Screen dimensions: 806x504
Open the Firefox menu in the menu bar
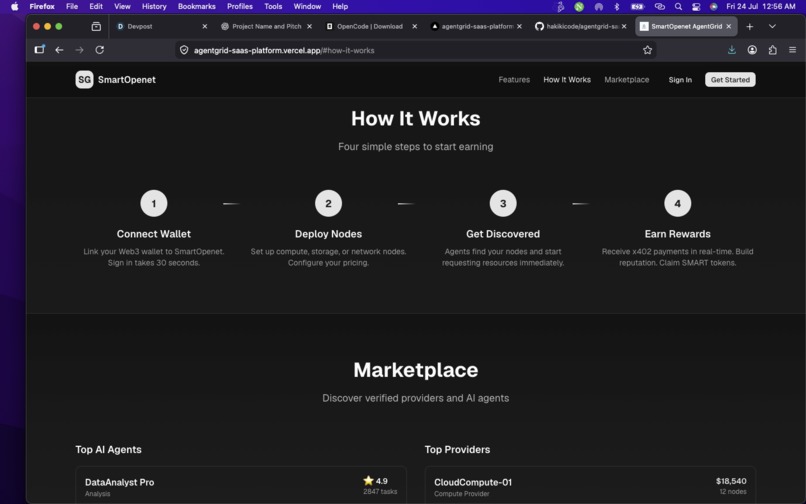[42, 7]
